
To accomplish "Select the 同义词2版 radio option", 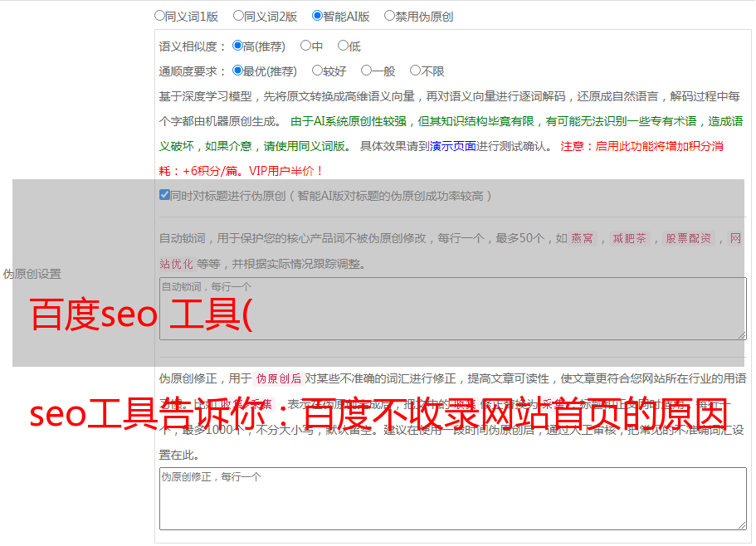I will pos(238,16).
